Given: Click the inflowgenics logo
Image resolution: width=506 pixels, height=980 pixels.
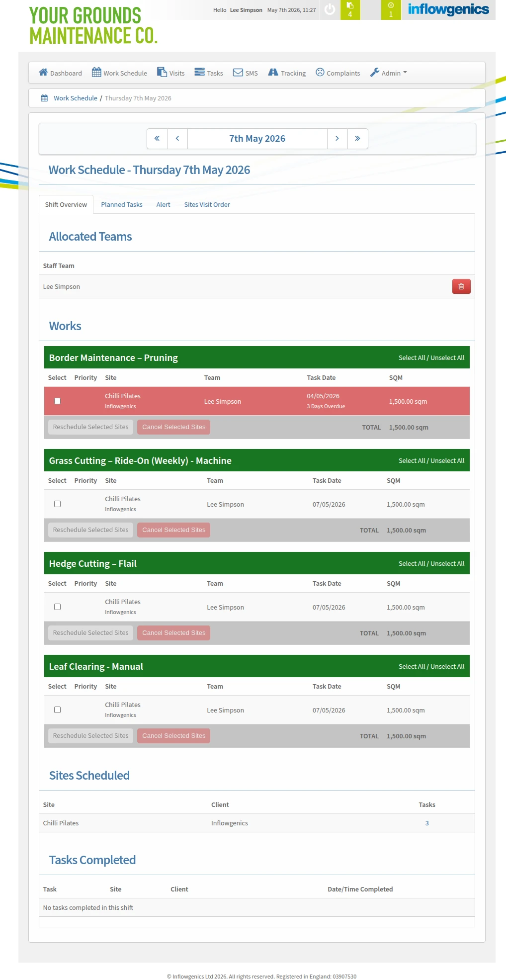Looking at the screenshot, I should [448, 9].
